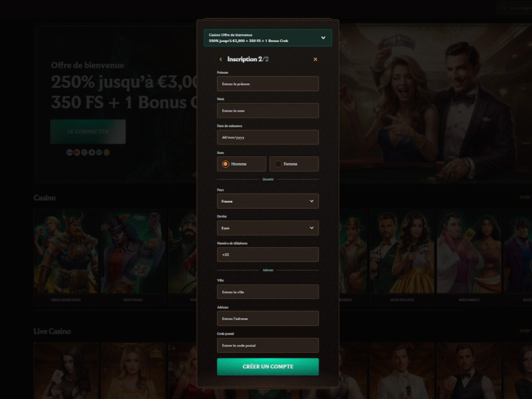Screen dimensions: 532x399
Task: Select the Femme radio option
Action: tap(278, 164)
